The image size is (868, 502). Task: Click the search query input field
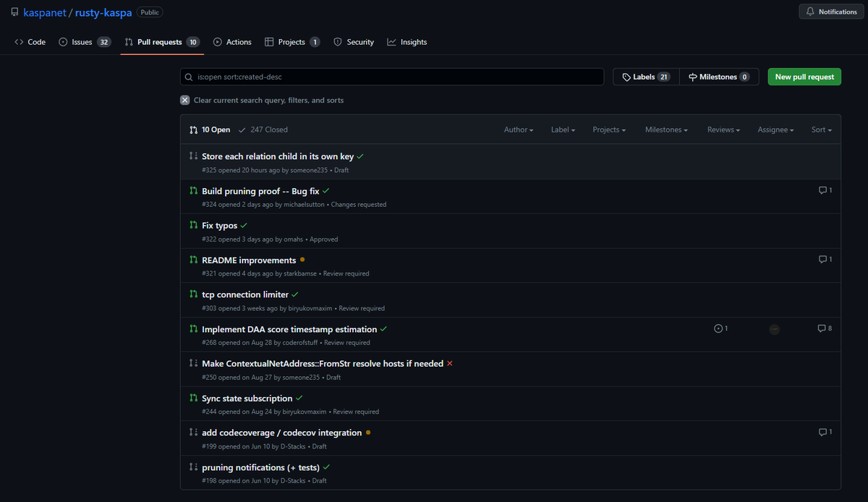392,77
